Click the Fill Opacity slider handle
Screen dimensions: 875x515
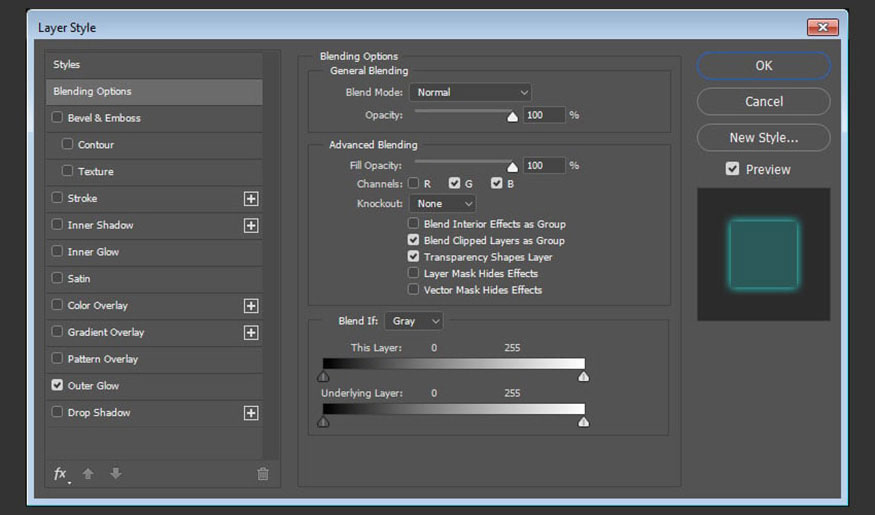(x=512, y=167)
